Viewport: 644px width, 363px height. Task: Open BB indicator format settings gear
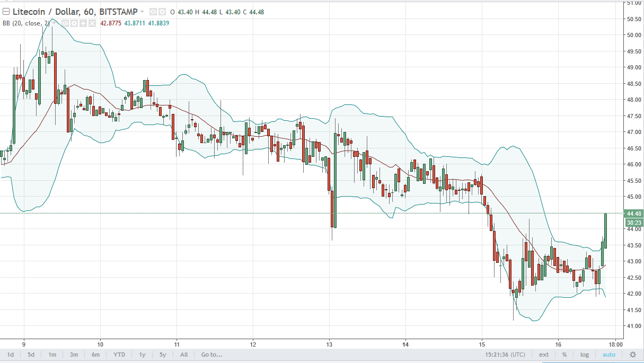coord(75,23)
